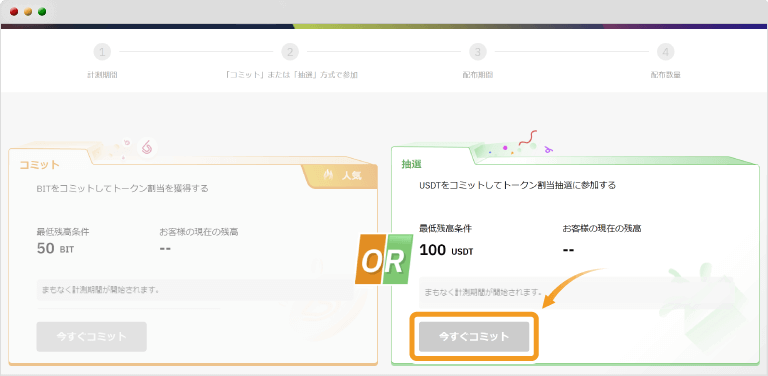768x376 pixels.
Task: Click the 配布期間 step label
Action: (478, 75)
